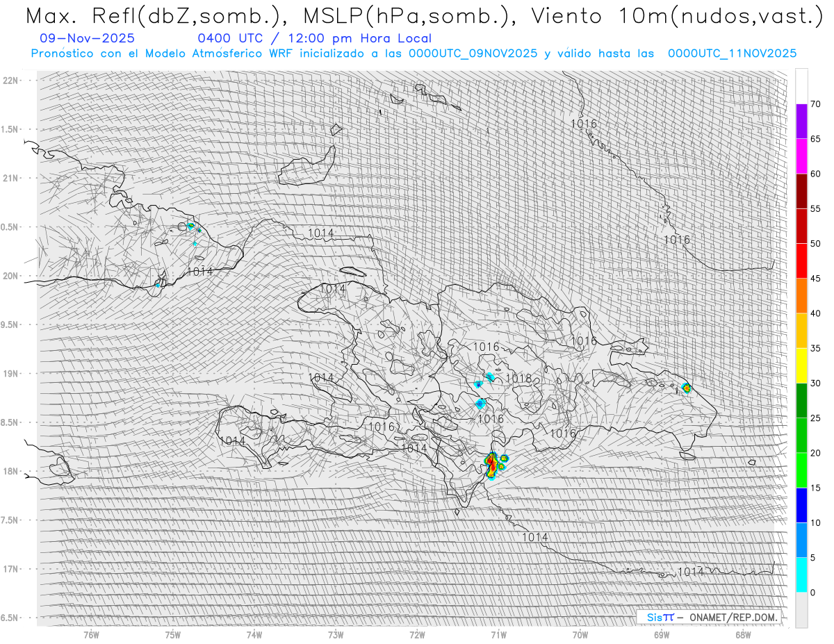The image size is (834, 644).
Task: Click the '35' value on the color scale
Action: click(815, 348)
